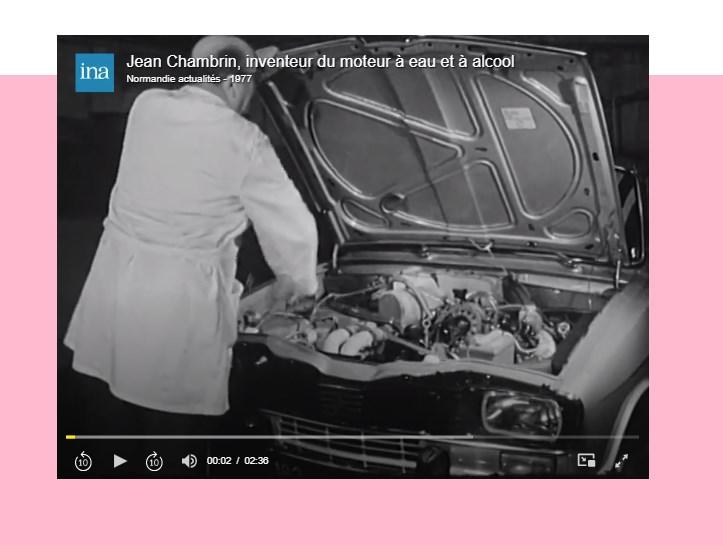Screen dimensions: 723x545
Task: Select the 'Normandie actualités - 1977' subtitle
Action: [x=189, y=78]
